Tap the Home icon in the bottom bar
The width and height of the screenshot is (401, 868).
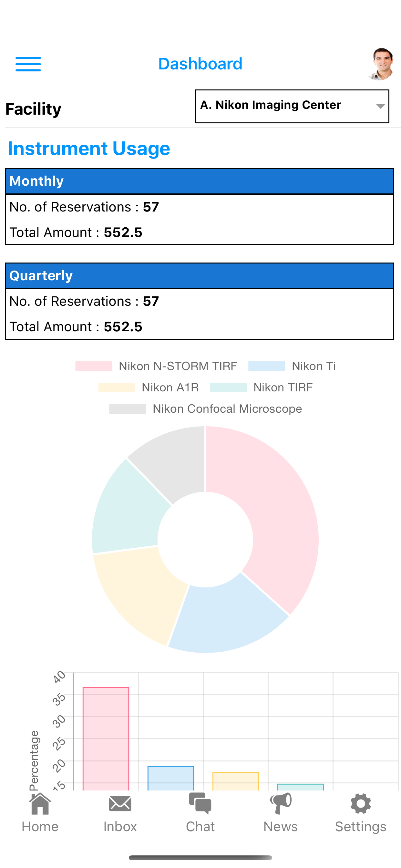click(x=40, y=804)
